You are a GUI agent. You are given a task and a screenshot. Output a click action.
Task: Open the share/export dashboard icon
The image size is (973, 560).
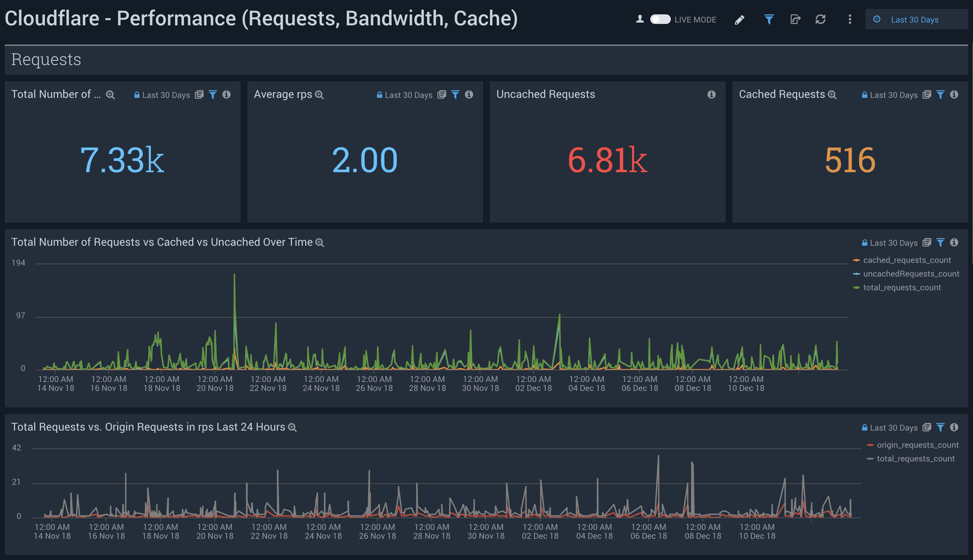[795, 19]
